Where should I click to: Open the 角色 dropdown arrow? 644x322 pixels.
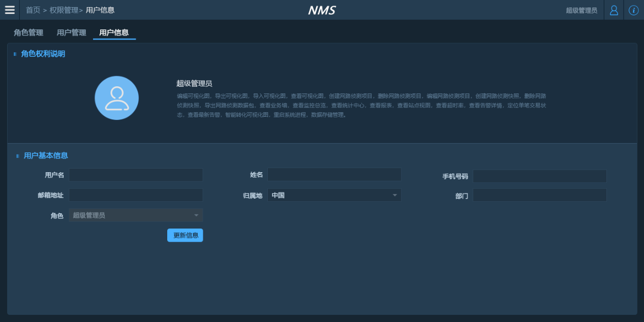(x=196, y=215)
